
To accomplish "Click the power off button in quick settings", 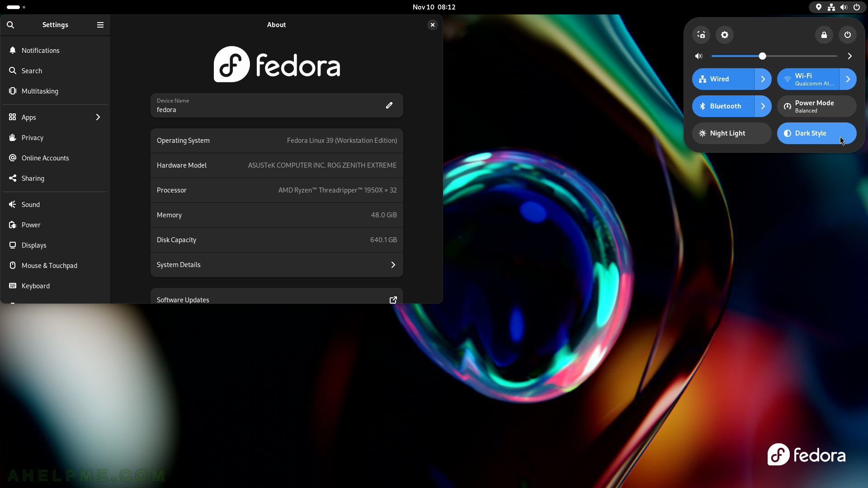I will (848, 35).
